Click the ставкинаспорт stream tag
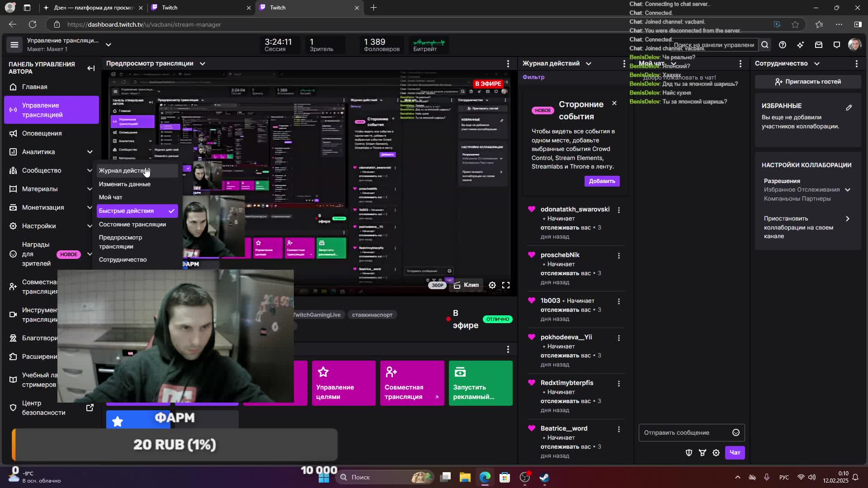 point(372,315)
